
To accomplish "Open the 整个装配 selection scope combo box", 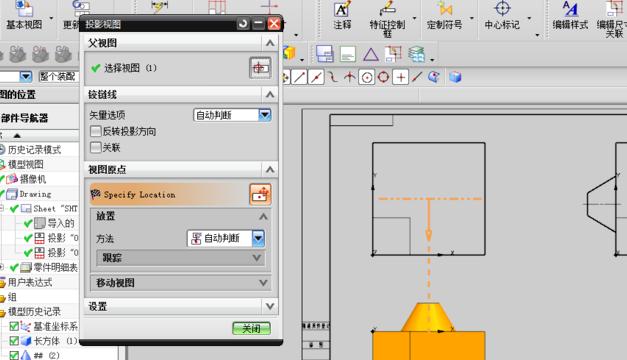I will [58, 76].
